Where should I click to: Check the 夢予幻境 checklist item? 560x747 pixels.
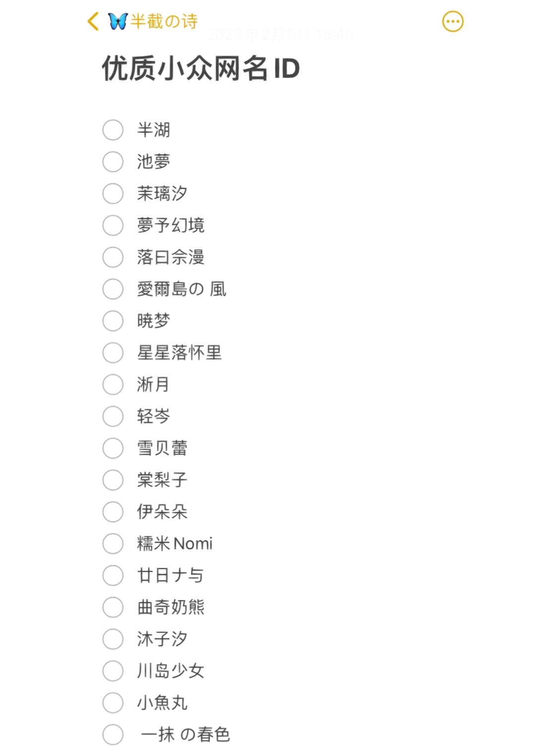tap(112, 225)
